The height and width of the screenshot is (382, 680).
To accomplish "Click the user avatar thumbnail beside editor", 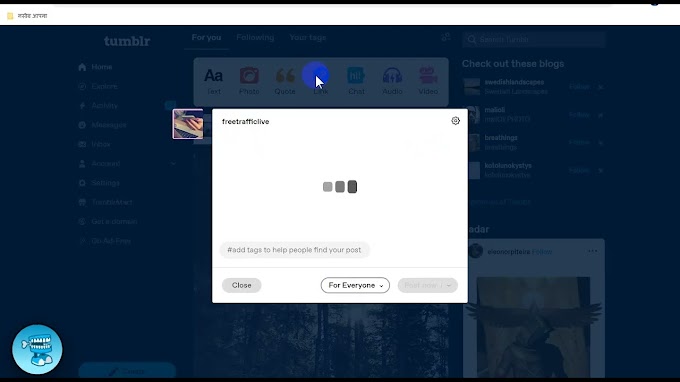I will (188, 124).
